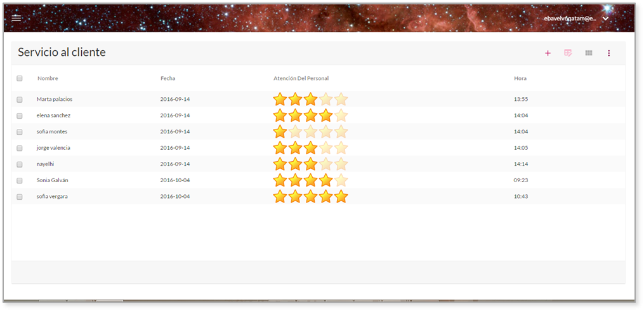Open the edit table icon
Viewport: 644px width, 311px height.
pyautogui.click(x=568, y=53)
